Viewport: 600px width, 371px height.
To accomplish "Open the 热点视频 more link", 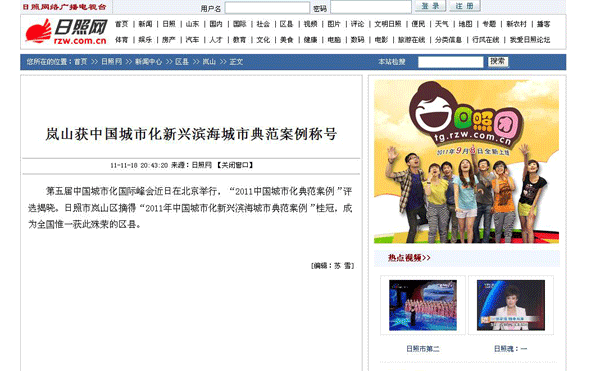I will (x=409, y=258).
